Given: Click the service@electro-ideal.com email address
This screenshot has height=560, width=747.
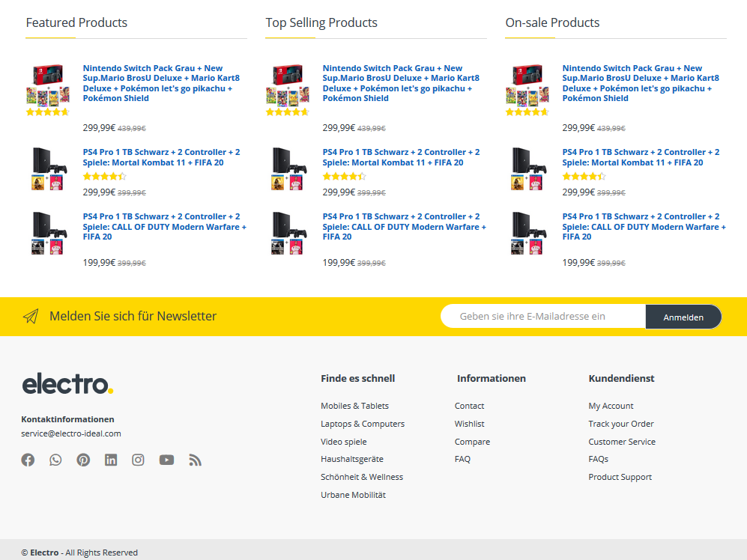Looking at the screenshot, I should coord(71,433).
